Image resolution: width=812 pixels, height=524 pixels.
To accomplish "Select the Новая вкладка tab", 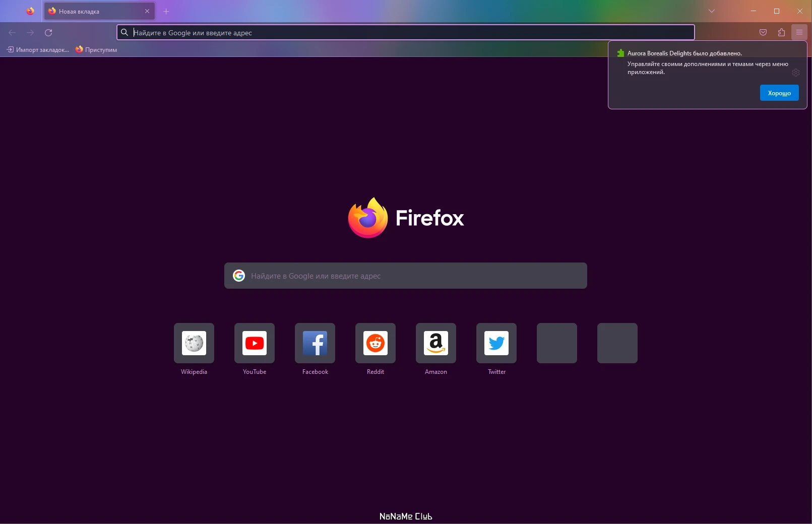I will tap(99, 11).
